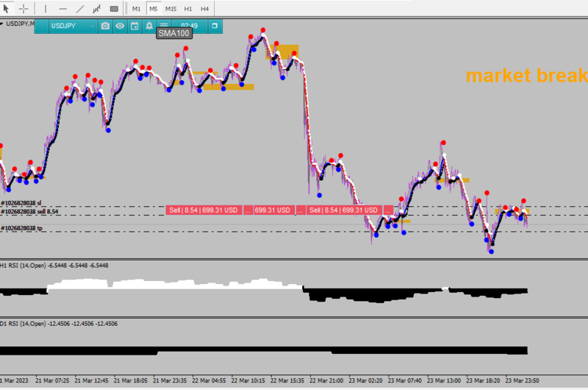This screenshot has height=390, width=588.
Task: Activate the crosshair tool
Action: point(24,9)
